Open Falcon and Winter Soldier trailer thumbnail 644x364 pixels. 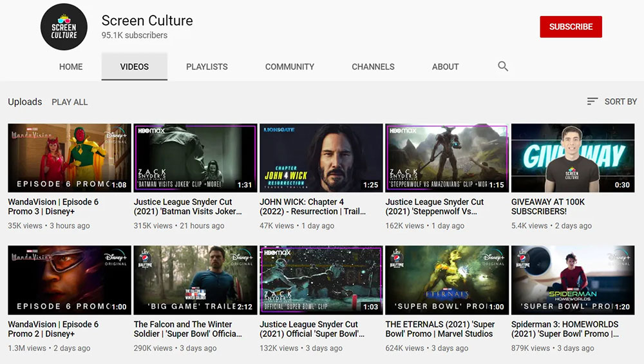(x=195, y=280)
